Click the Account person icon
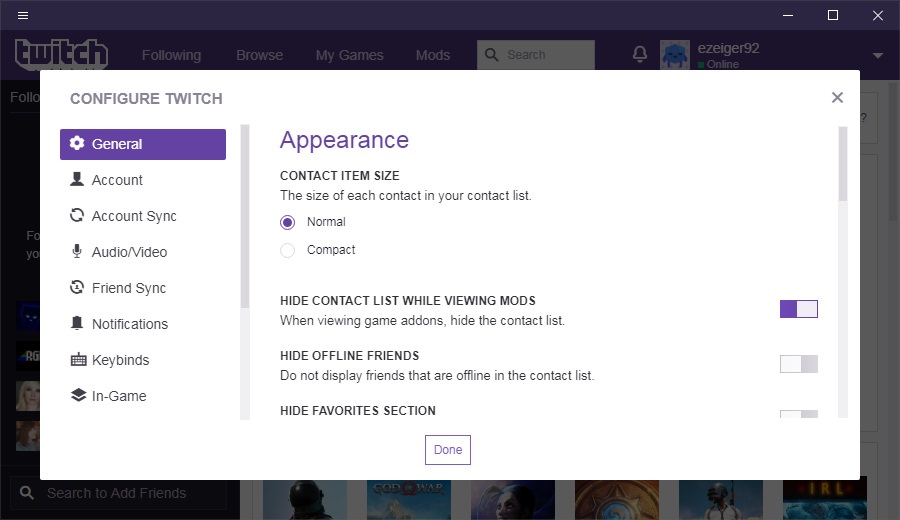The height and width of the screenshot is (520, 900). pyautogui.click(x=77, y=179)
